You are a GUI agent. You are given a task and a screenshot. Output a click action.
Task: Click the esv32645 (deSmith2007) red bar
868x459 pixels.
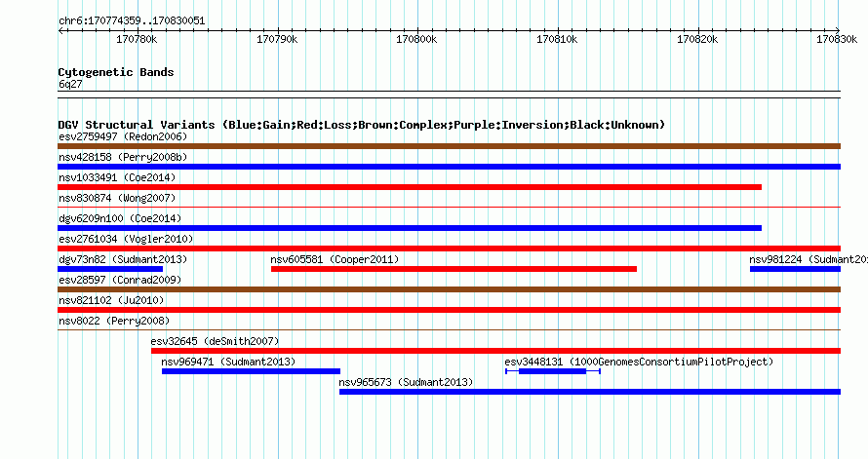click(496, 351)
